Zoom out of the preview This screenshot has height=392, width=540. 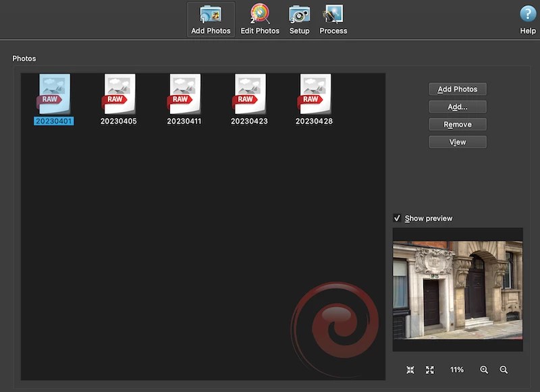pyautogui.click(x=504, y=369)
